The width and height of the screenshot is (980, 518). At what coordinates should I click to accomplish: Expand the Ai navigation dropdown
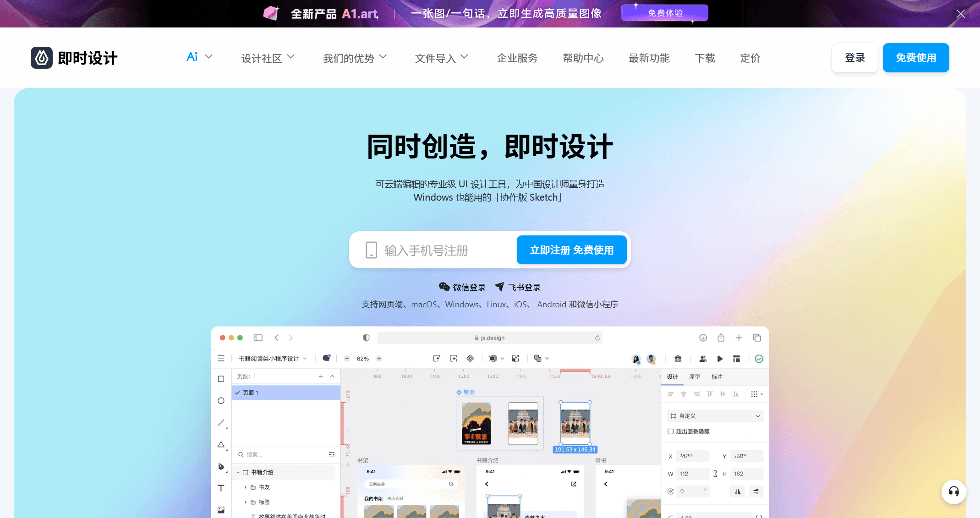click(199, 57)
